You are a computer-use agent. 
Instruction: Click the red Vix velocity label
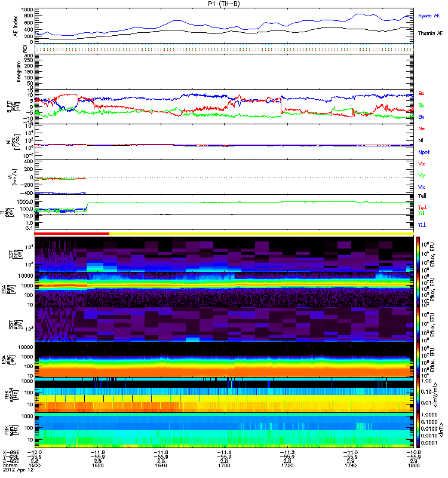tap(422, 164)
